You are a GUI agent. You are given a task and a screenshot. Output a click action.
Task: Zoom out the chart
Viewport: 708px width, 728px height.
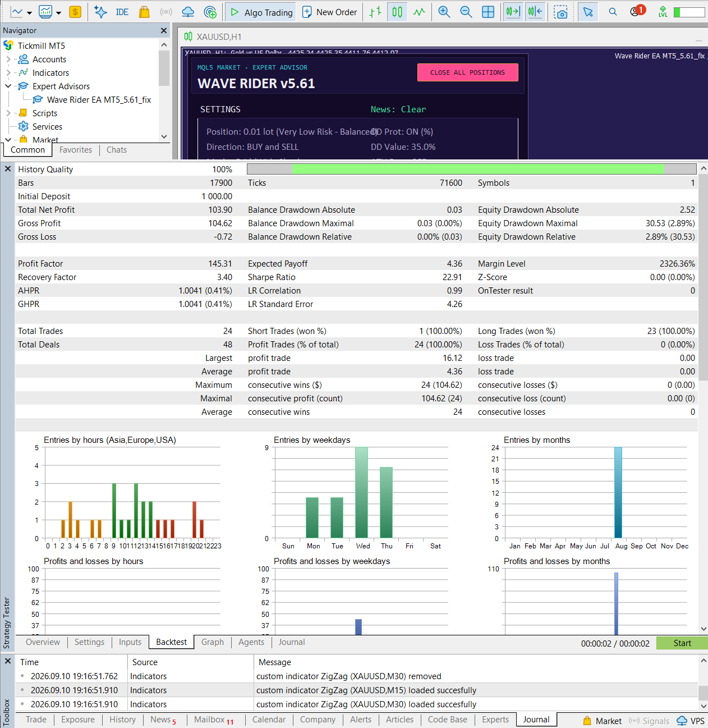466,12
